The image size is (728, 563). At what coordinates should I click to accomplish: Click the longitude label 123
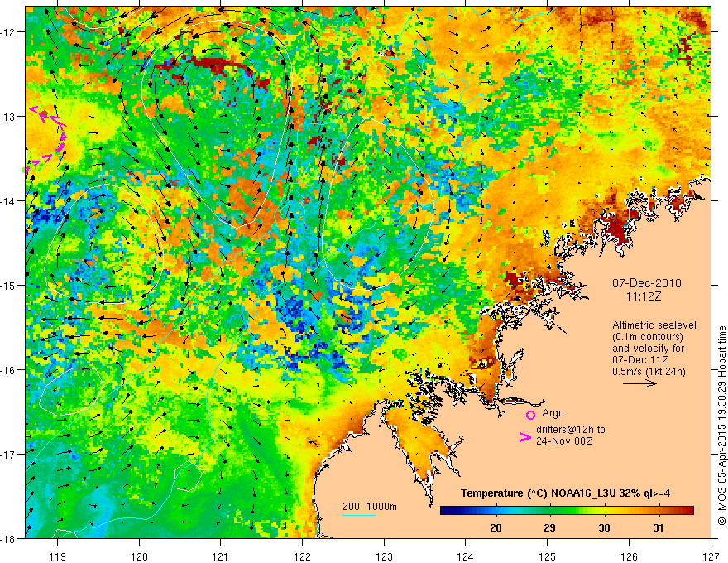point(384,556)
